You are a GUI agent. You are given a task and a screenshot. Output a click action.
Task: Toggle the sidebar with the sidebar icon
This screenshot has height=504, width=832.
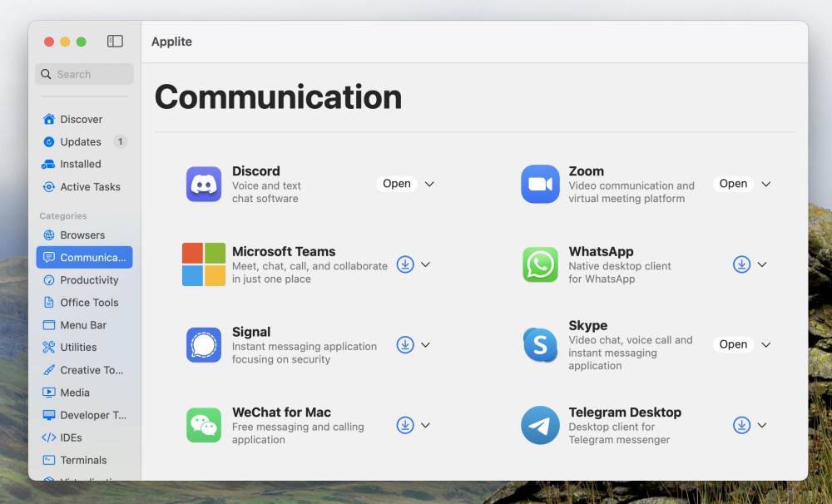(115, 42)
